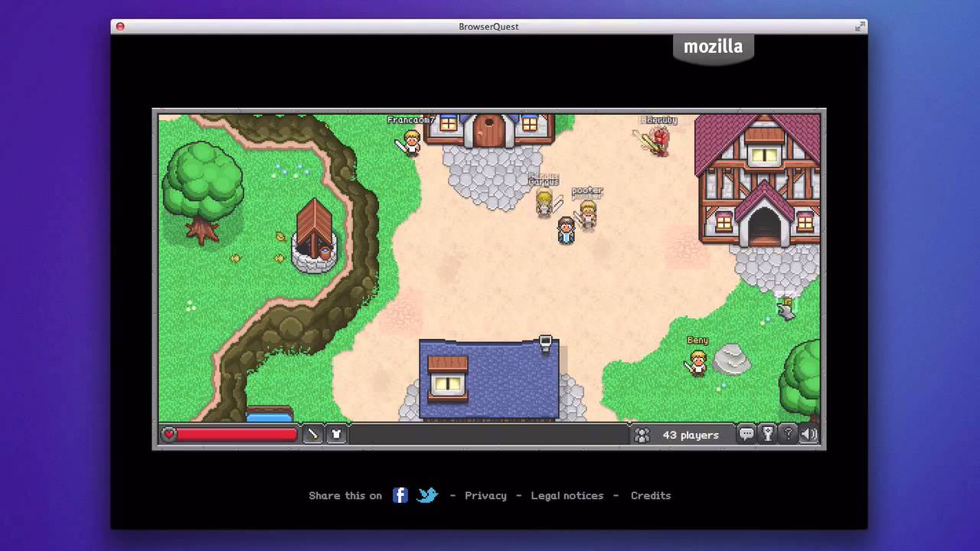Close the BrowserQuest window

(x=120, y=26)
